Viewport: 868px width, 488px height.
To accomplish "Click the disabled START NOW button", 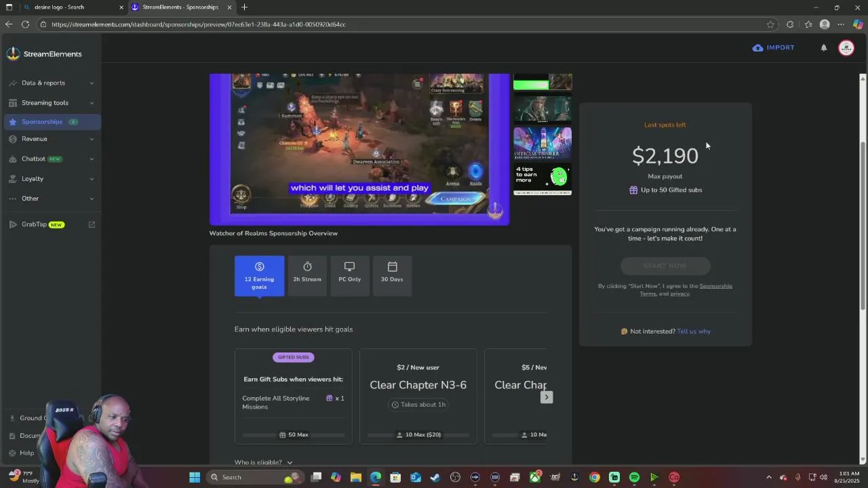I will 665,266.
